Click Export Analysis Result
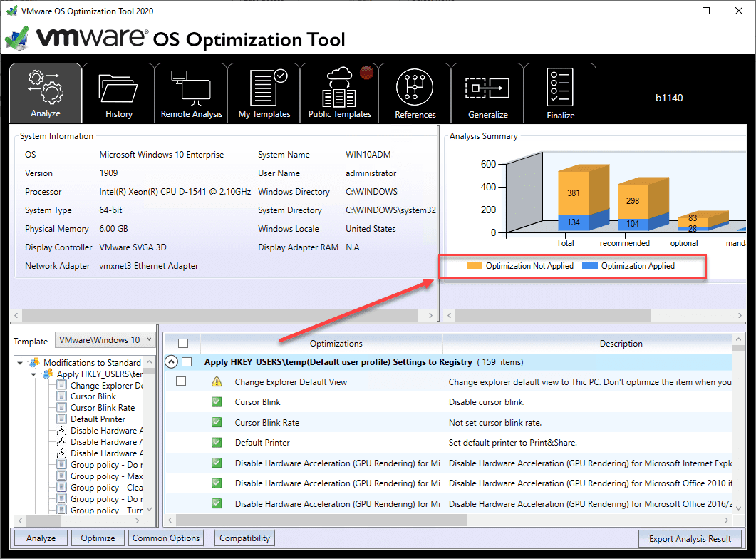Screen dimensions: 756x559 click(689, 538)
